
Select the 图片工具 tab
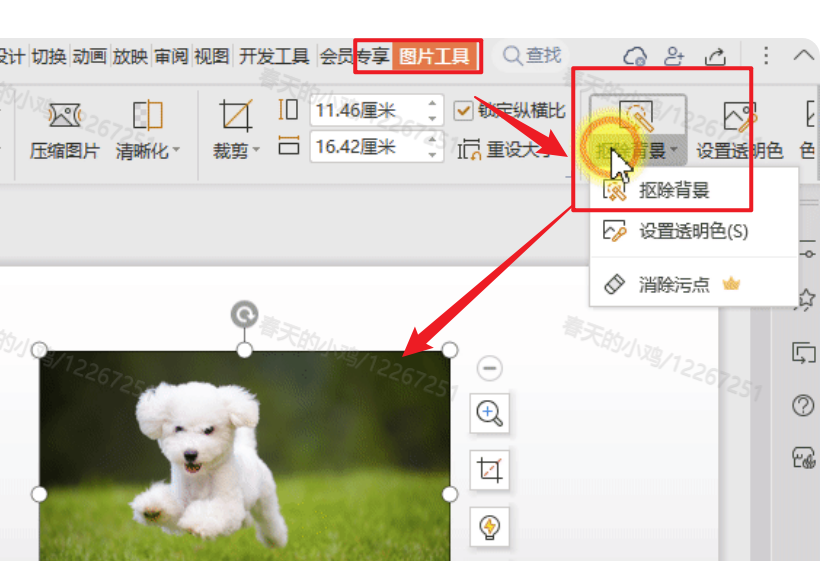tap(434, 56)
